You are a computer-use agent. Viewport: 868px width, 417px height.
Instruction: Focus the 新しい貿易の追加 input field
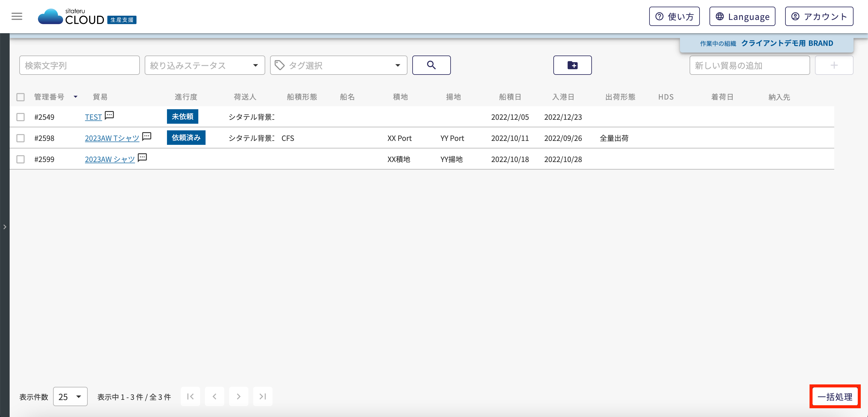tap(749, 65)
